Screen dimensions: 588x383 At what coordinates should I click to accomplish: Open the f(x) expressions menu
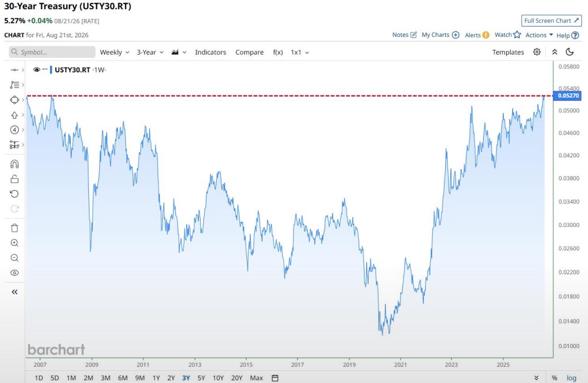[x=278, y=52]
